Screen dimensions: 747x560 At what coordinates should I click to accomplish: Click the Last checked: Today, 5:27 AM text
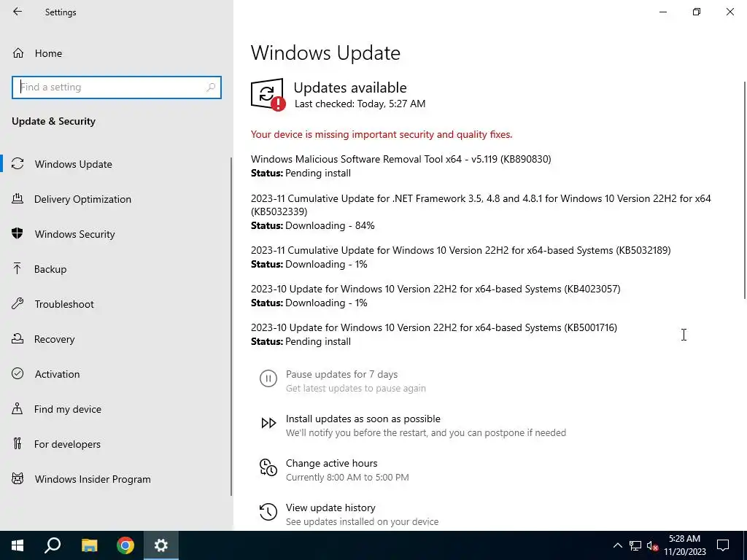click(x=360, y=104)
